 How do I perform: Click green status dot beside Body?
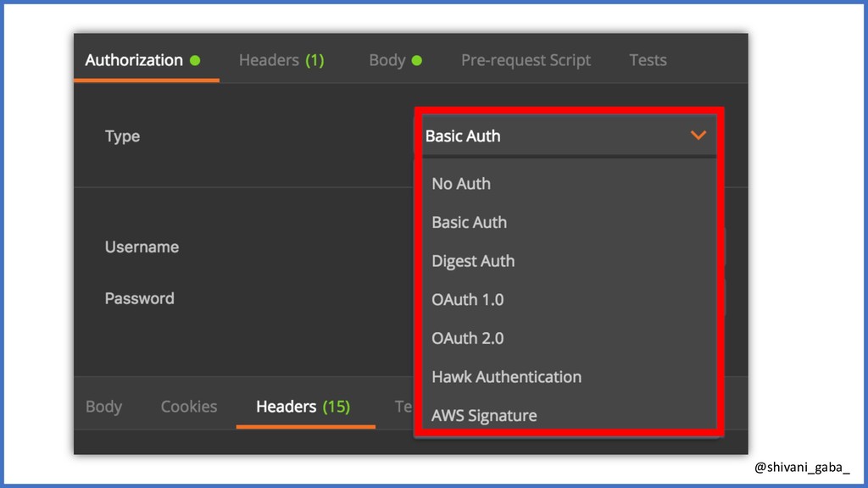pos(417,60)
